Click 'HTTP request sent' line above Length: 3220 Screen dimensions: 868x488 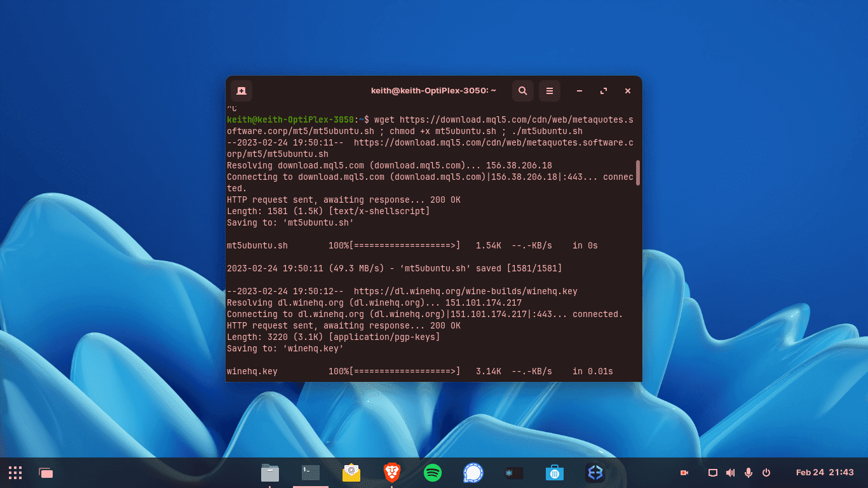click(x=344, y=325)
